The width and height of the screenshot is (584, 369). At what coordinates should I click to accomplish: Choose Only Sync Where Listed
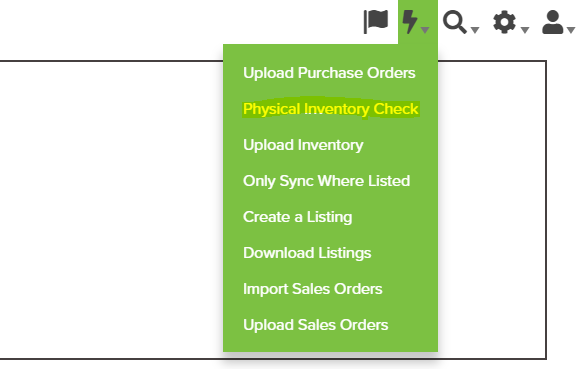[x=327, y=181]
